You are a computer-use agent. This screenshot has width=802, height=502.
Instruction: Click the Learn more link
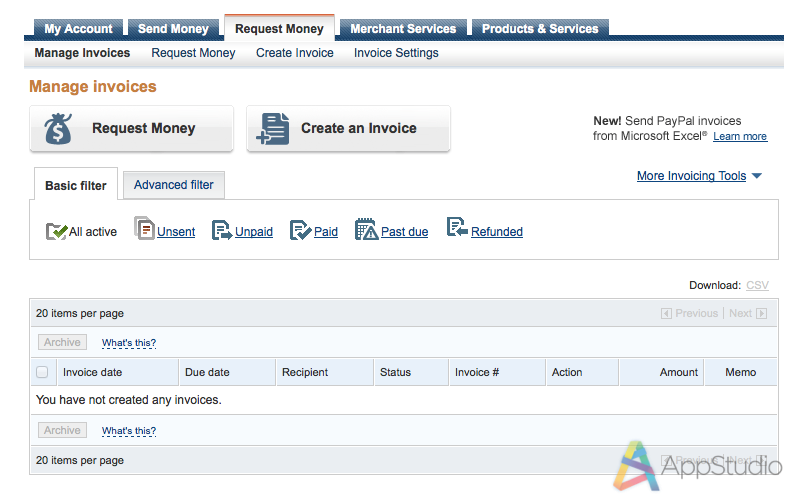(x=740, y=136)
